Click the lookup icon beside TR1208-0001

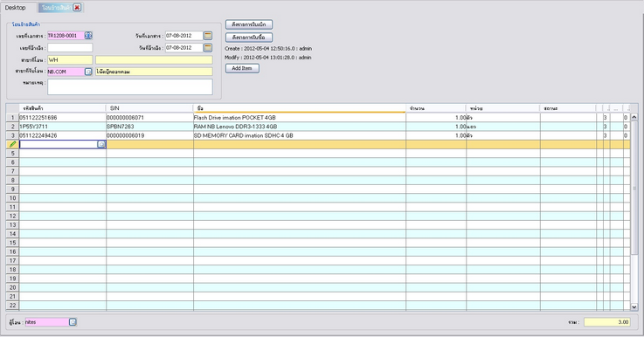pyautogui.click(x=88, y=36)
